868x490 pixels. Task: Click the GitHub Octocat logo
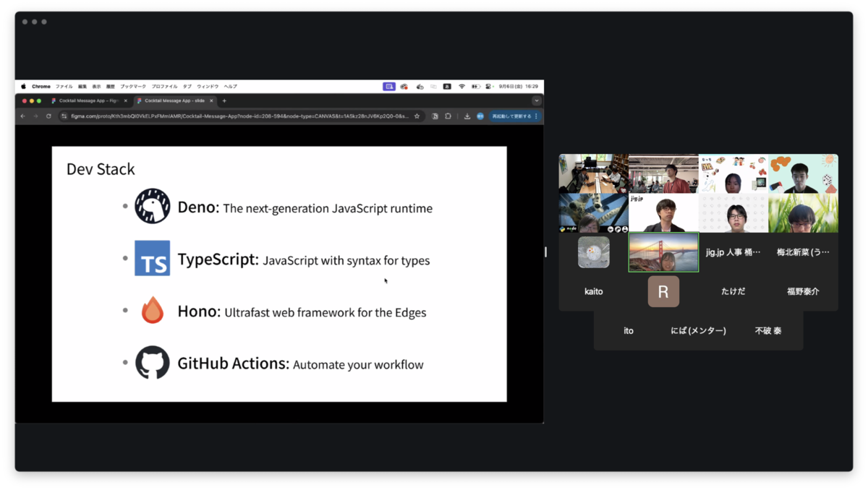pos(153,362)
